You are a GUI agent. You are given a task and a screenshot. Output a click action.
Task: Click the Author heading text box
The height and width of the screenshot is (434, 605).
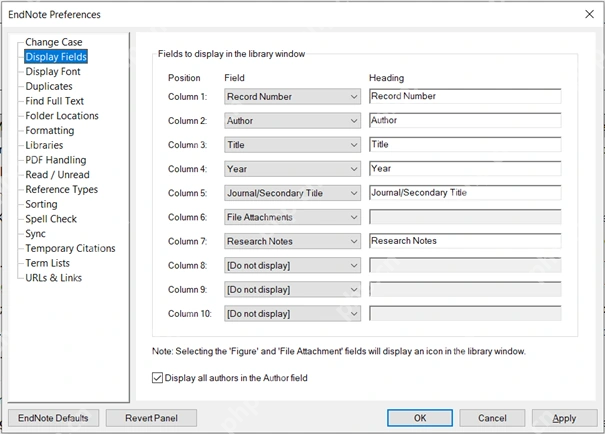465,120
